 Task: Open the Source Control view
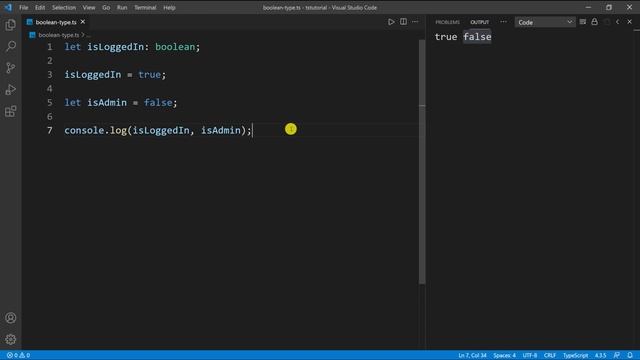[11, 68]
